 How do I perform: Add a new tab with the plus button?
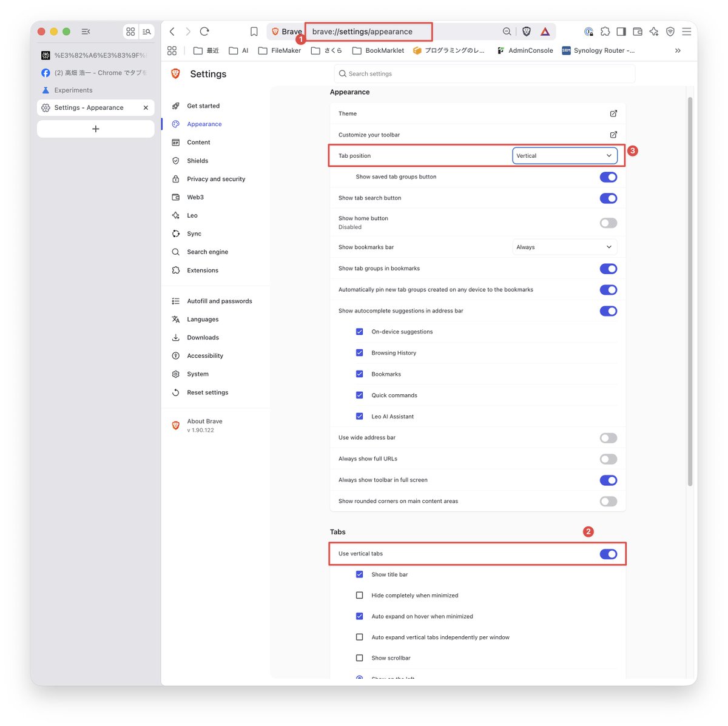click(96, 129)
